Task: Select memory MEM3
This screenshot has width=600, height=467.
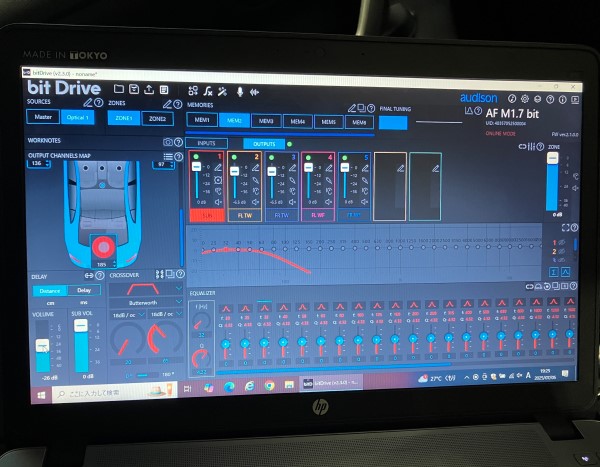Action: [266, 121]
